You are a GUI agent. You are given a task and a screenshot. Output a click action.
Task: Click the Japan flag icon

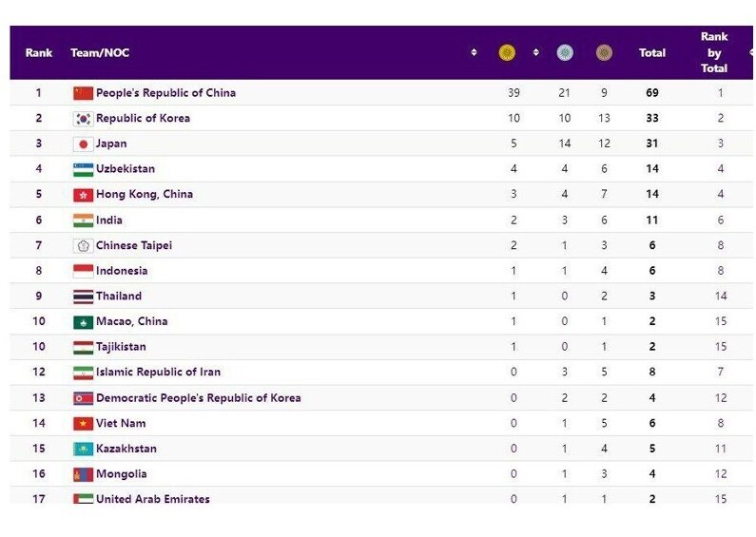[83, 144]
